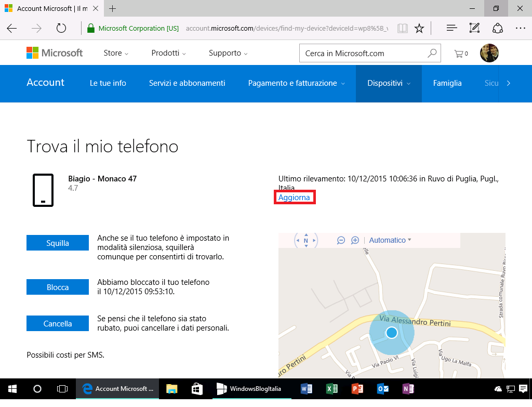The image size is (532, 407).
Task: Launch PowerPoint from taskbar
Action: click(357, 389)
